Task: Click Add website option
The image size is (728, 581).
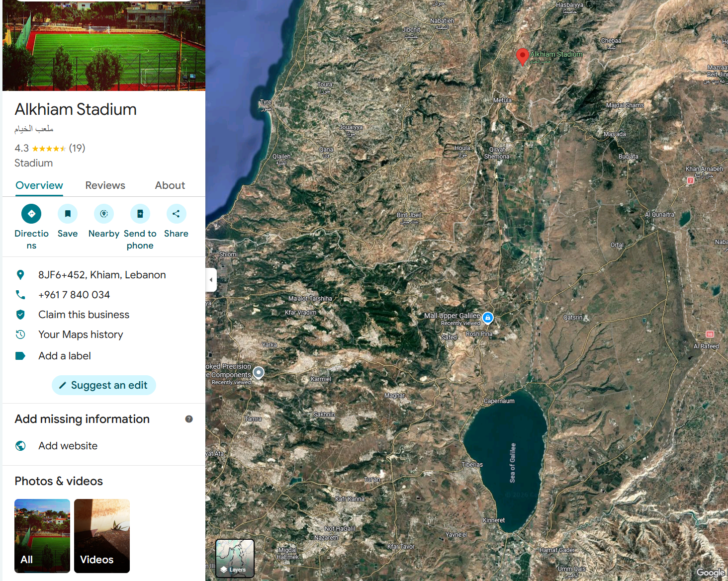Action: tap(68, 446)
